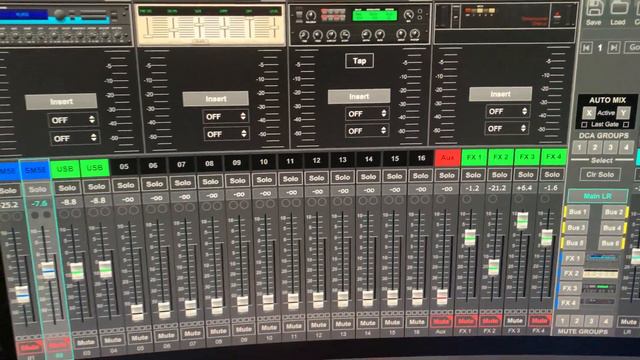The width and height of the screenshot is (640, 360).
Task: Click the Clr Solo button
Action: click(x=600, y=175)
